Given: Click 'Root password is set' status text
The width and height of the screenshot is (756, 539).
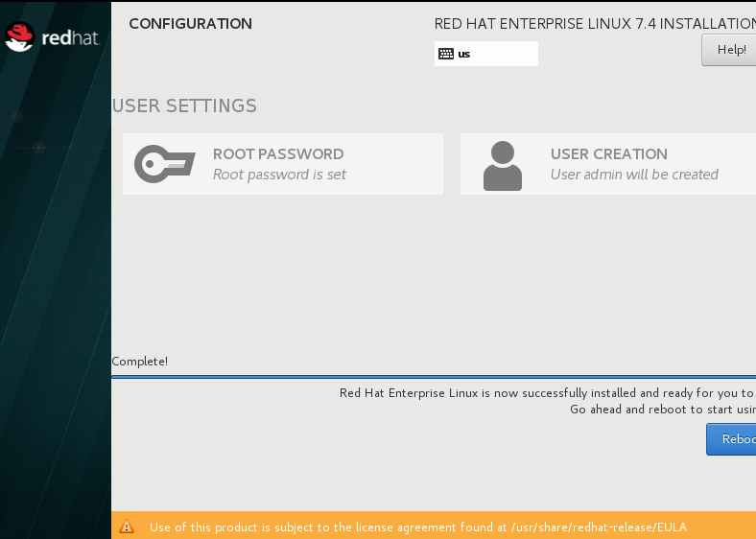Looking at the screenshot, I should point(279,175).
